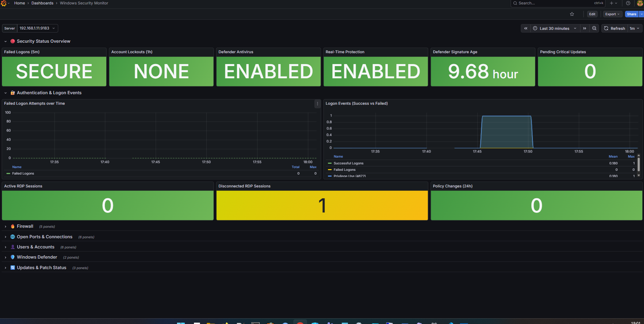Click the Logon Events legend scrollbar

(639, 165)
